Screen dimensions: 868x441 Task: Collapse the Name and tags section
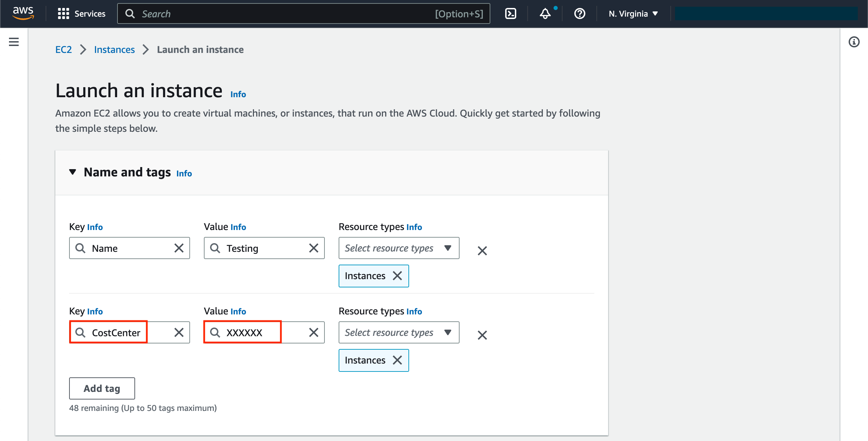(x=73, y=172)
